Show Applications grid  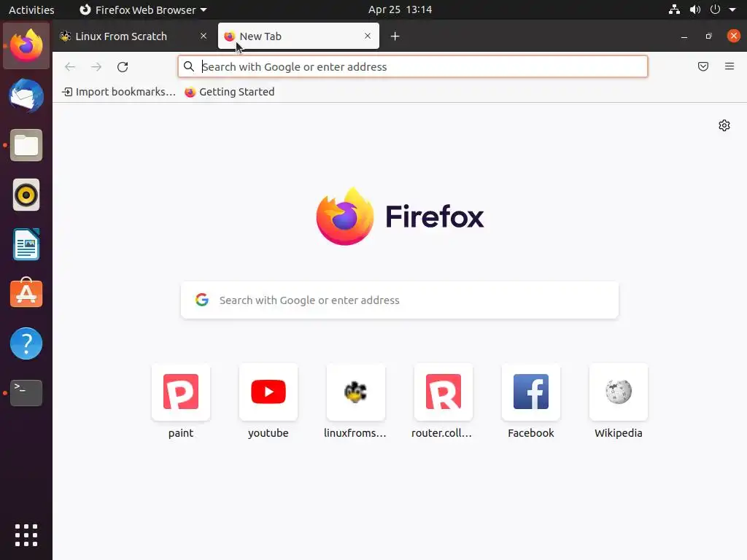point(26,535)
